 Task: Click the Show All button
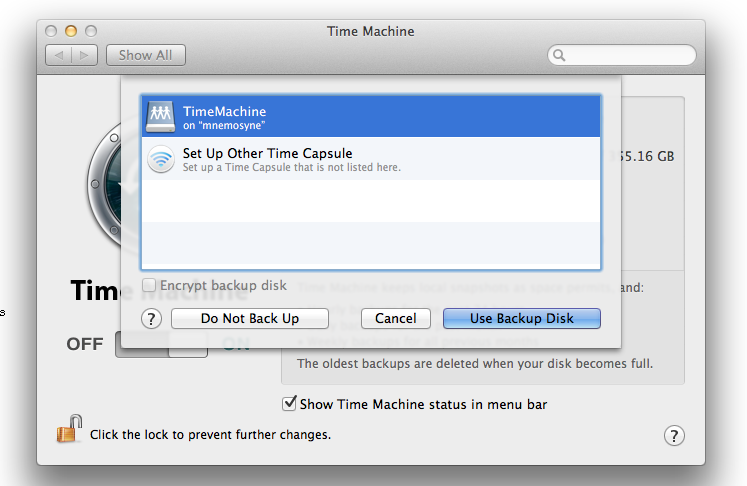pyautogui.click(x=145, y=55)
